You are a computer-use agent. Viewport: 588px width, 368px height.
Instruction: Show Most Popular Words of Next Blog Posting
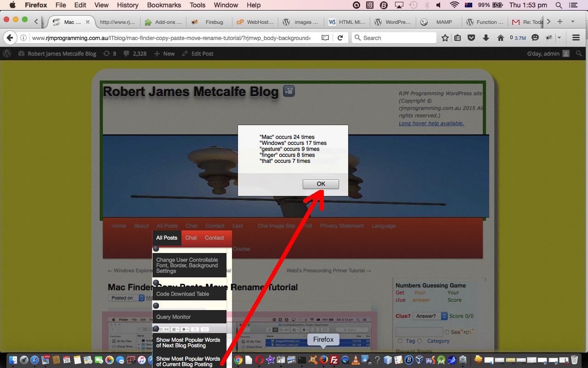189,343
